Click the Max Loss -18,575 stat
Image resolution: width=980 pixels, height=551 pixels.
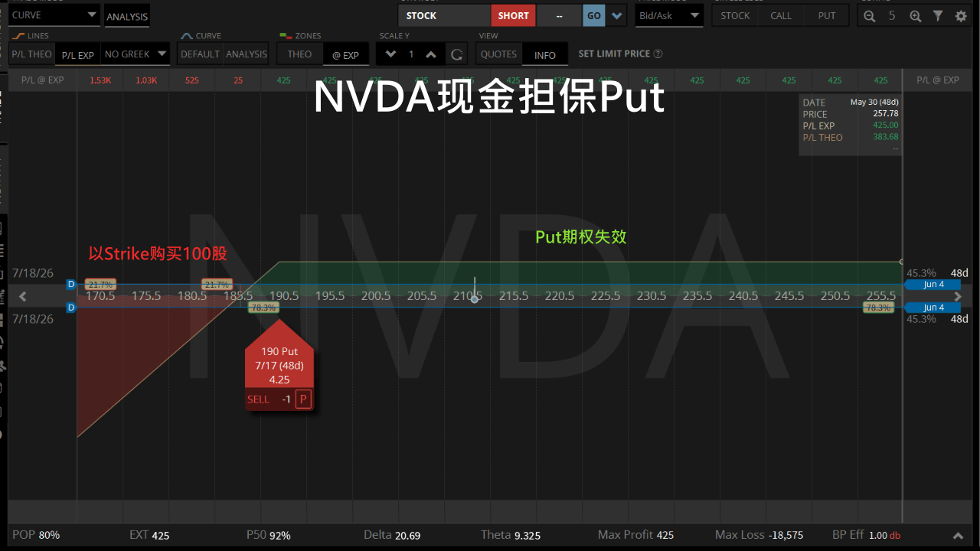pyautogui.click(x=759, y=535)
